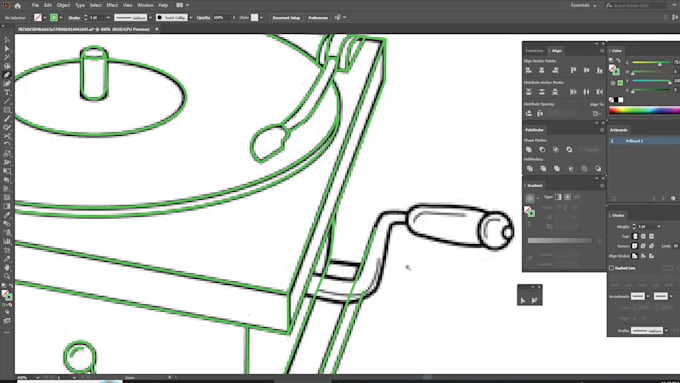Switch to the Align panel tab

coord(556,51)
